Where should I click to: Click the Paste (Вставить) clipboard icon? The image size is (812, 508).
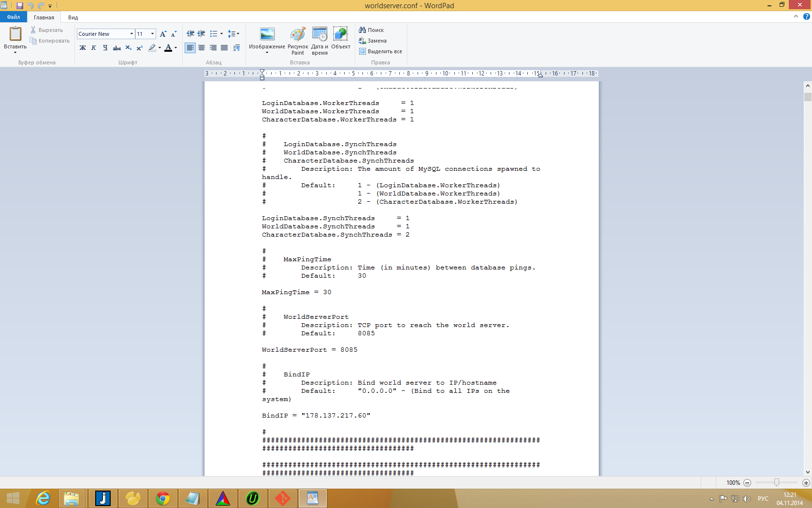[15, 35]
